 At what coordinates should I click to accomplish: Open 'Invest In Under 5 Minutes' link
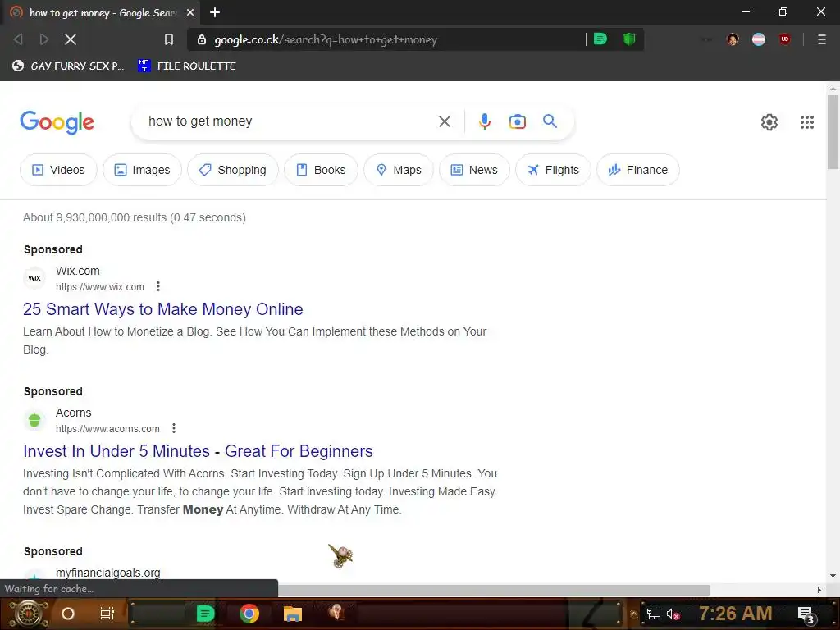[198, 451]
